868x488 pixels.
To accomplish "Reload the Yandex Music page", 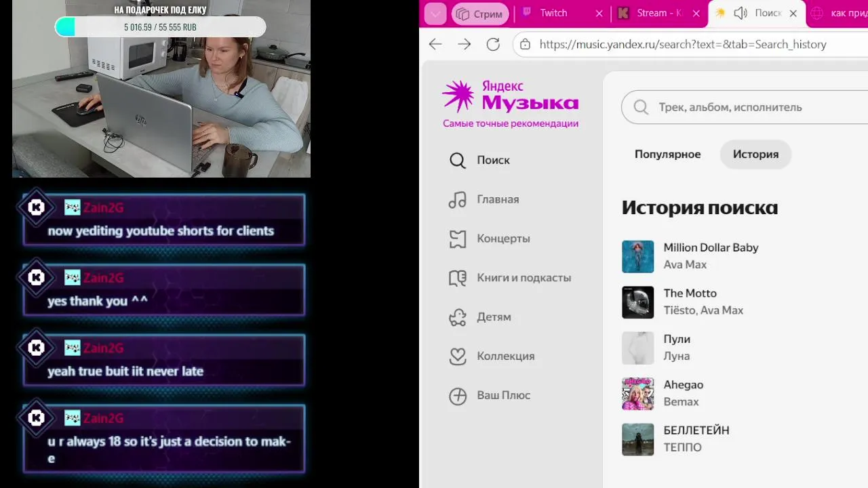I will click(x=493, y=44).
